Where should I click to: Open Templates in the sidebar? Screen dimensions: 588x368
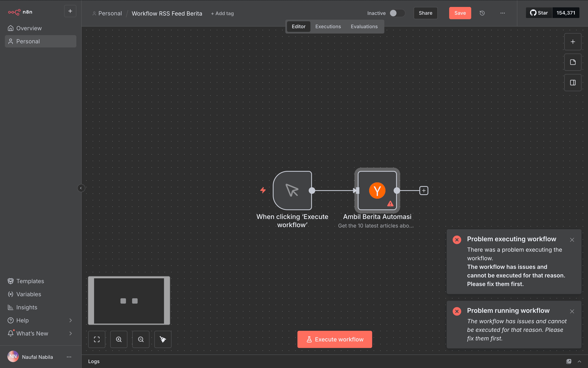pyautogui.click(x=41, y=281)
